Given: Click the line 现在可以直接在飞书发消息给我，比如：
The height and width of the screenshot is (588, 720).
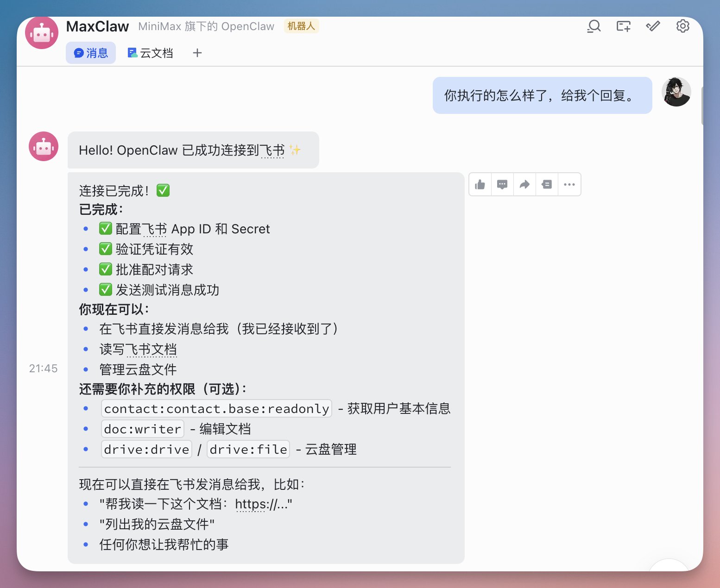Looking at the screenshot, I should tap(192, 484).
